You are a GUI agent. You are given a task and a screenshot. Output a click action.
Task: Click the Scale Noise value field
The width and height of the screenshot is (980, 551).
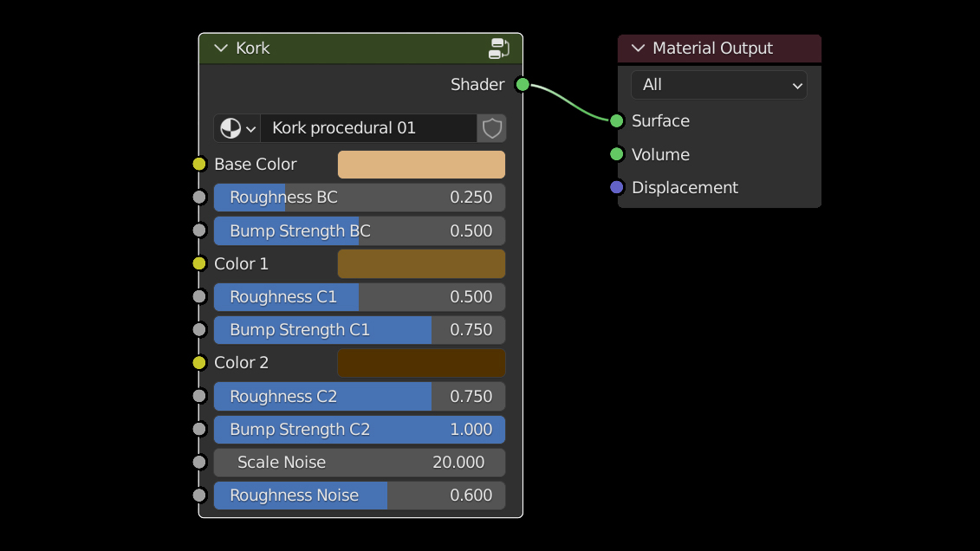(359, 463)
